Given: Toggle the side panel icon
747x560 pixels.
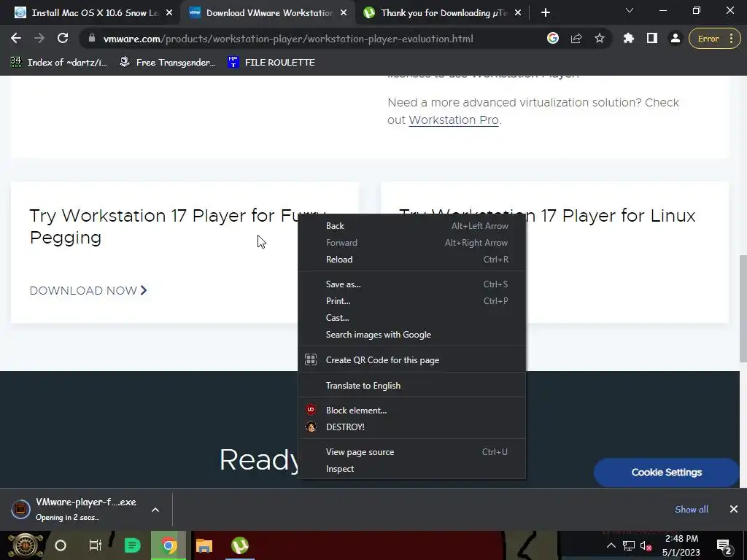Looking at the screenshot, I should (651, 39).
